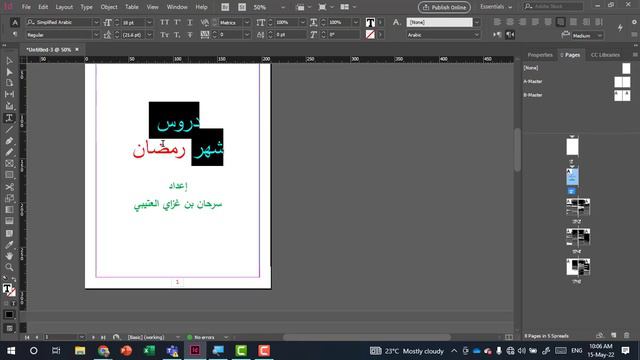Select the Rectangle Frame tool
This screenshot has height=360, width=640.
tap(9, 164)
